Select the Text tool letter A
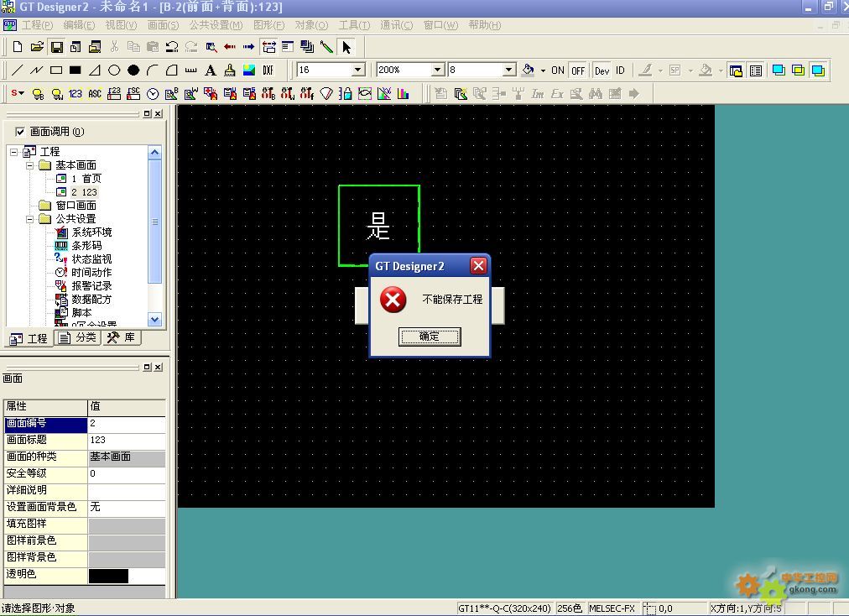The height and width of the screenshot is (616, 849). pyautogui.click(x=210, y=70)
